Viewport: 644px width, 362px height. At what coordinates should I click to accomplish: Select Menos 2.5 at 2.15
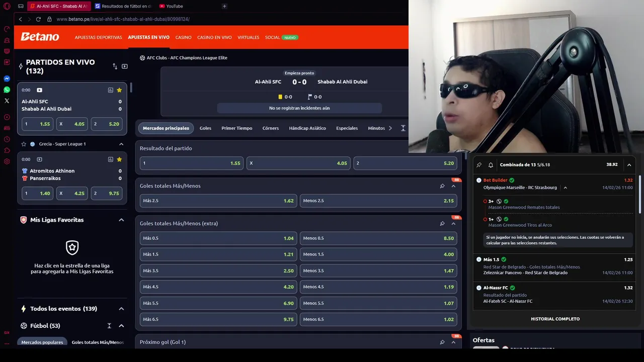pos(378,201)
